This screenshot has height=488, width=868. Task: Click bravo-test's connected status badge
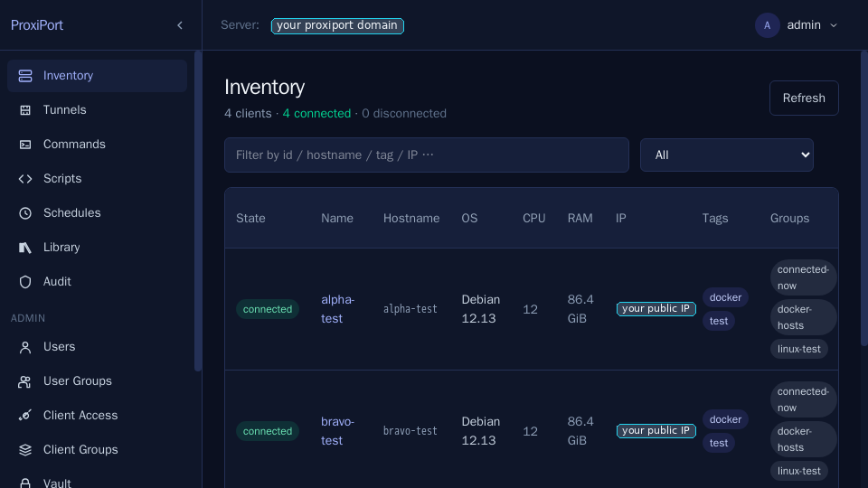coord(268,431)
